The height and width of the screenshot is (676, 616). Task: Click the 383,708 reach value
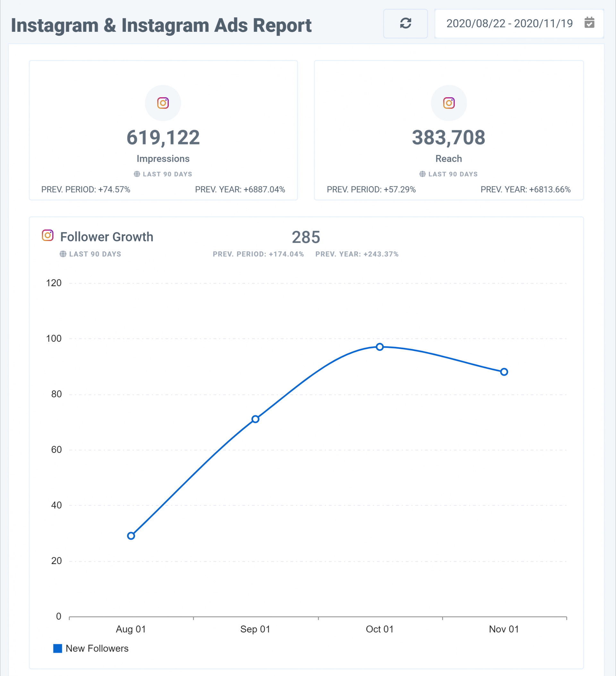[449, 137]
